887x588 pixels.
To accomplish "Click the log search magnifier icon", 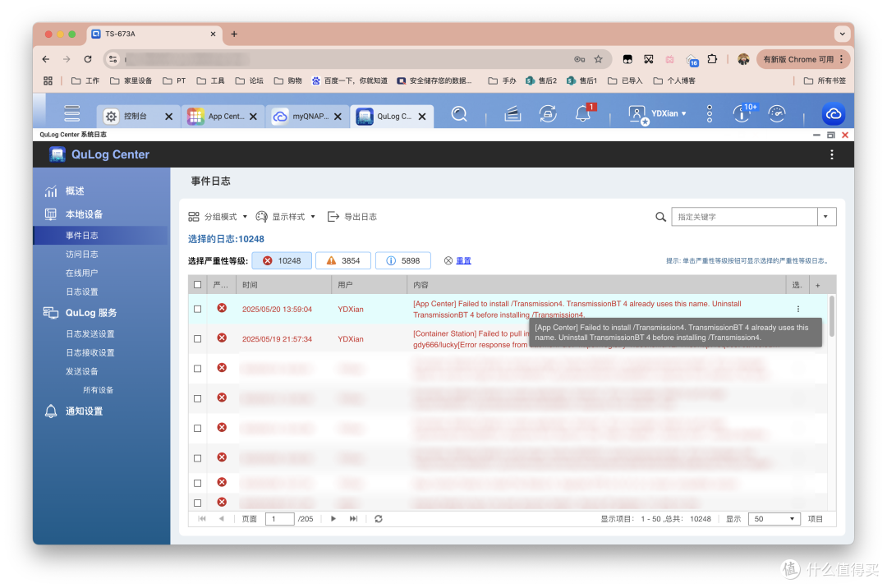I will coord(660,217).
